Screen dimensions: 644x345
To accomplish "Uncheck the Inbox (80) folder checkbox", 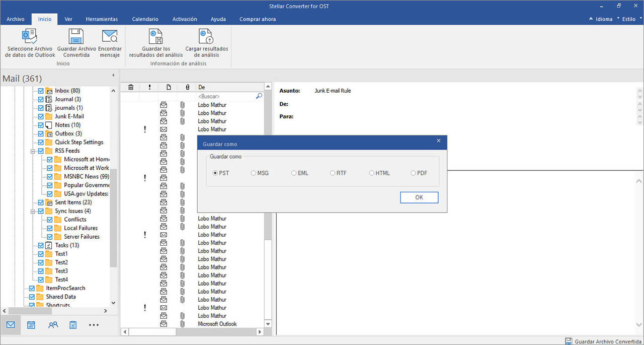I will pyautogui.click(x=41, y=91).
